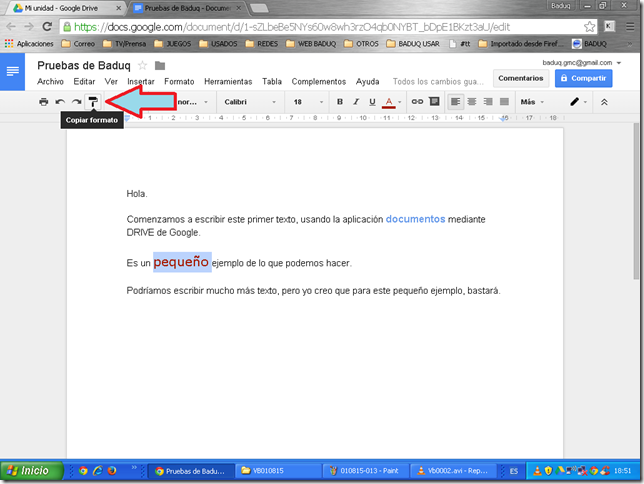Switch to the VB010815 folder taskbar window
The width and height of the screenshot is (644, 484).
[x=278, y=471]
